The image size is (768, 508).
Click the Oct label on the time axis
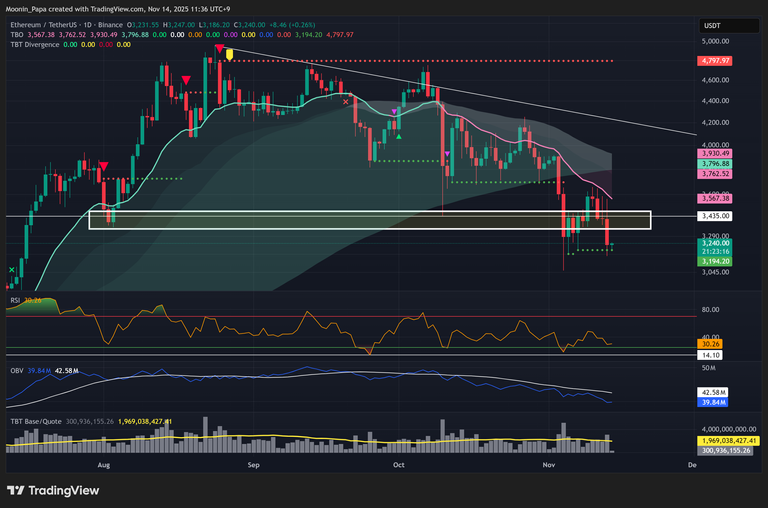coord(398,466)
